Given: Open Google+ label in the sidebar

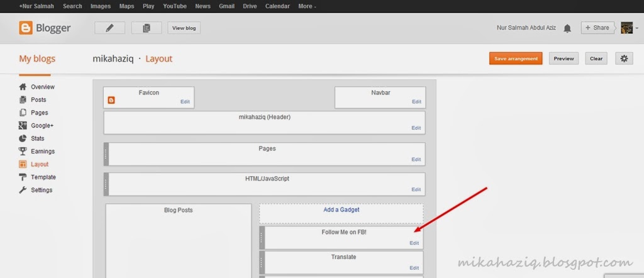Looking at the screenshot, I should pyautogui.click(x=42, y=126).
